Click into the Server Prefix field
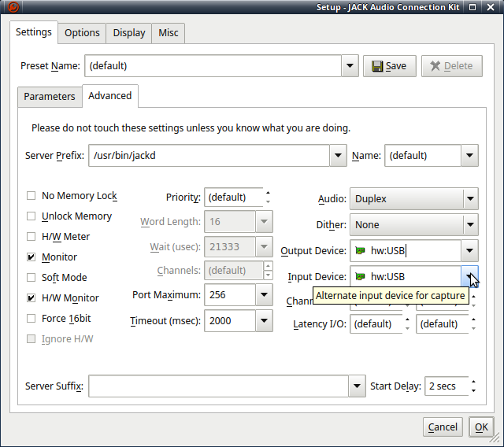Screen dimensions: 504x447 tap(209, 155)
